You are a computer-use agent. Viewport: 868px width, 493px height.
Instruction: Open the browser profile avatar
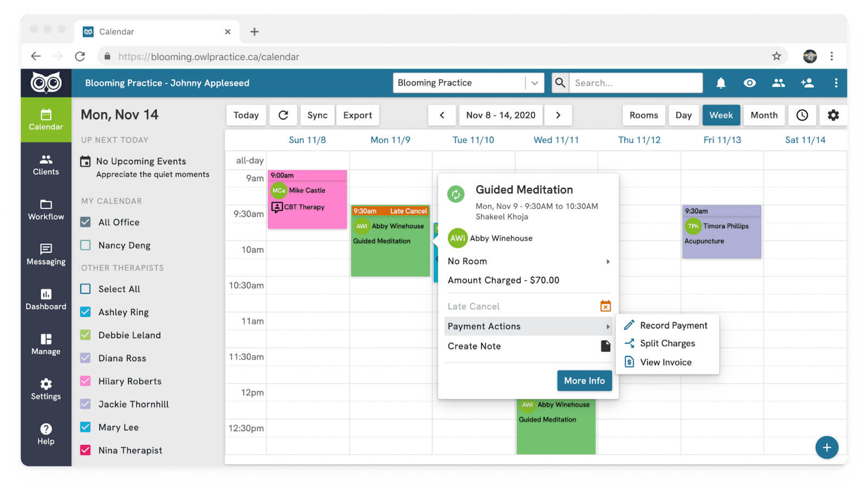coord(809,56)
